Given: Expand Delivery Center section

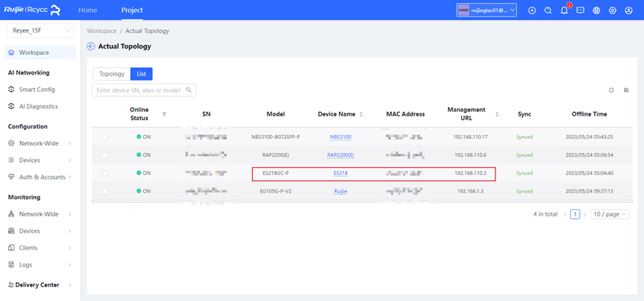Looking at the screenshot, I should [x=70, y=285].
